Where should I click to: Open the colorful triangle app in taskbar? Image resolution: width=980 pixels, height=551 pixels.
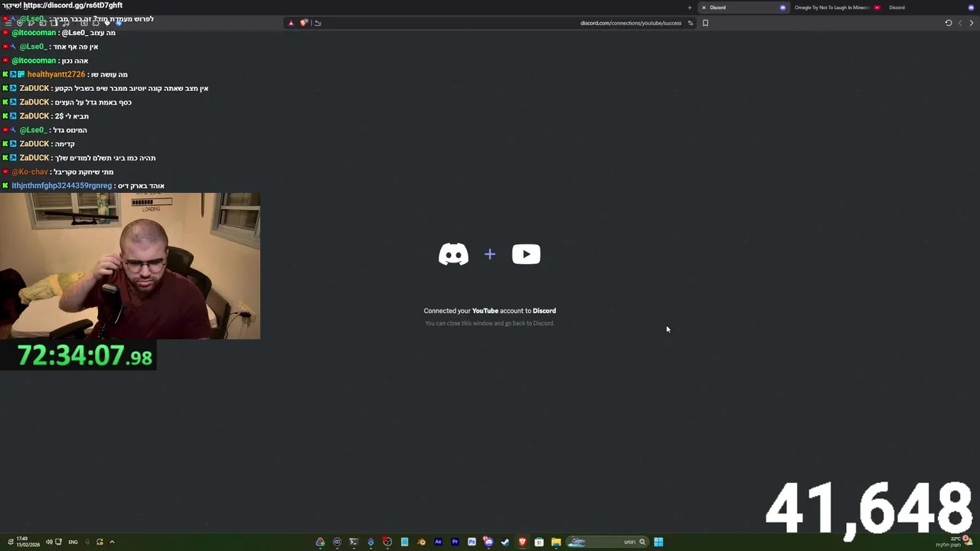320,542
